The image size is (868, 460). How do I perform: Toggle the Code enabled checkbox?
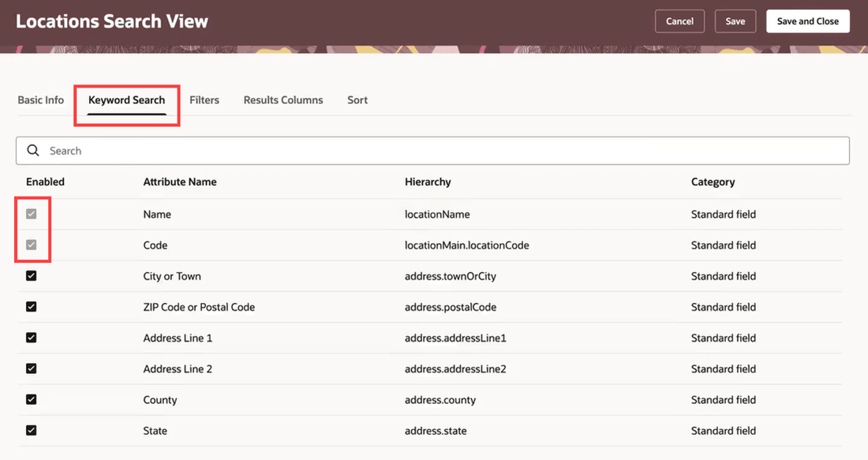[32, 245]
